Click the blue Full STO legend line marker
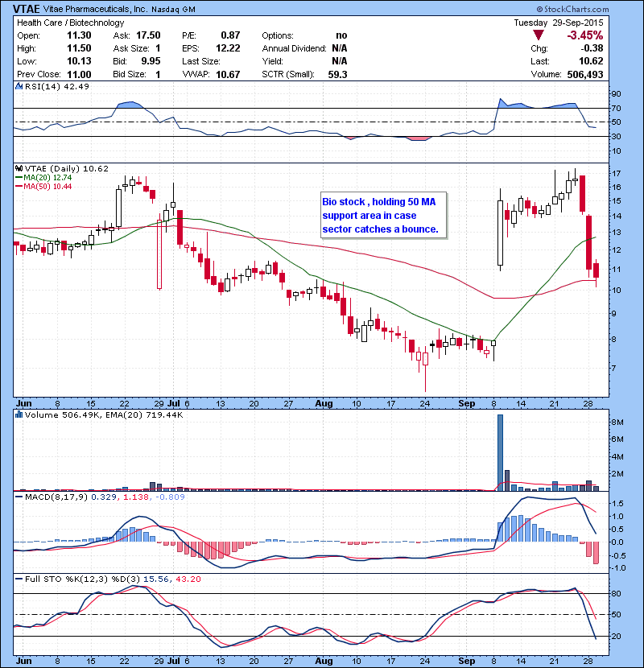 point(19,579)
